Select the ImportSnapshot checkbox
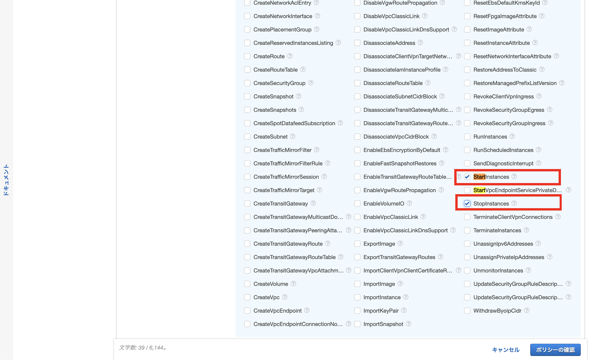Screen dimensions: 610x364 [357, 324]
